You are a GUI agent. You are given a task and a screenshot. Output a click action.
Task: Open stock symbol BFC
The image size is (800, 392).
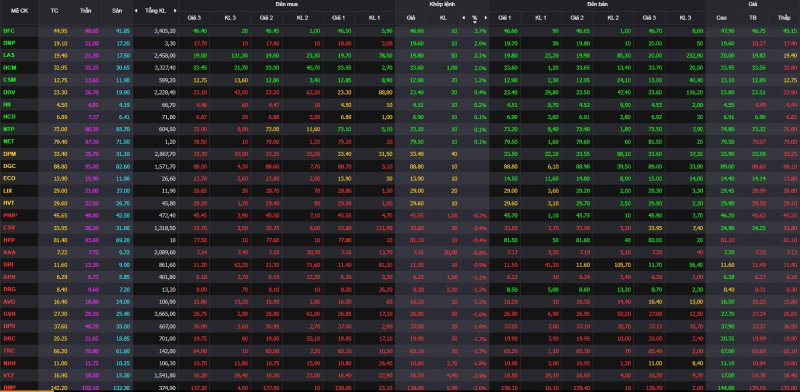(8, 31)
